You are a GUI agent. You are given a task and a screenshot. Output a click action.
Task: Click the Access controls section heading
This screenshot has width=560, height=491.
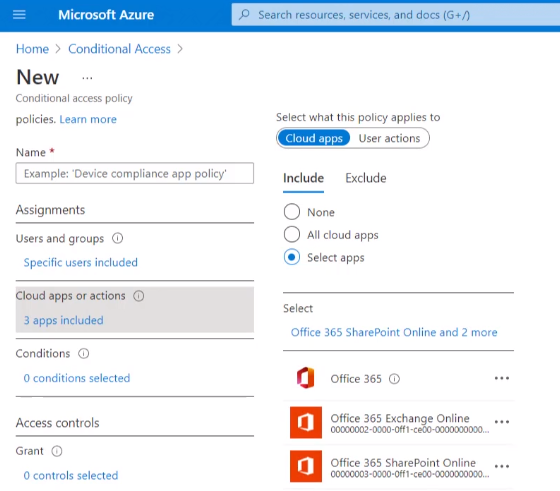tap(58, 423)
